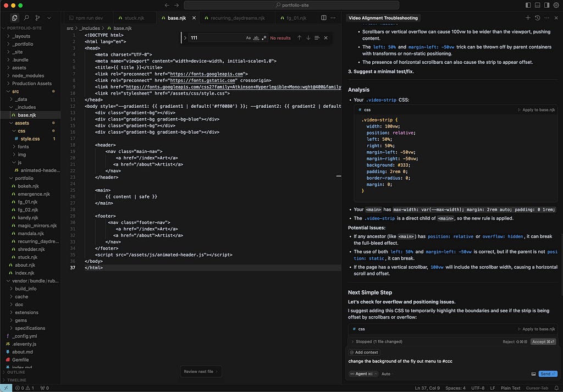Screen dimensions: 563x392
Task: Change Plain Text language mode
Action: (x=510, y=388)
